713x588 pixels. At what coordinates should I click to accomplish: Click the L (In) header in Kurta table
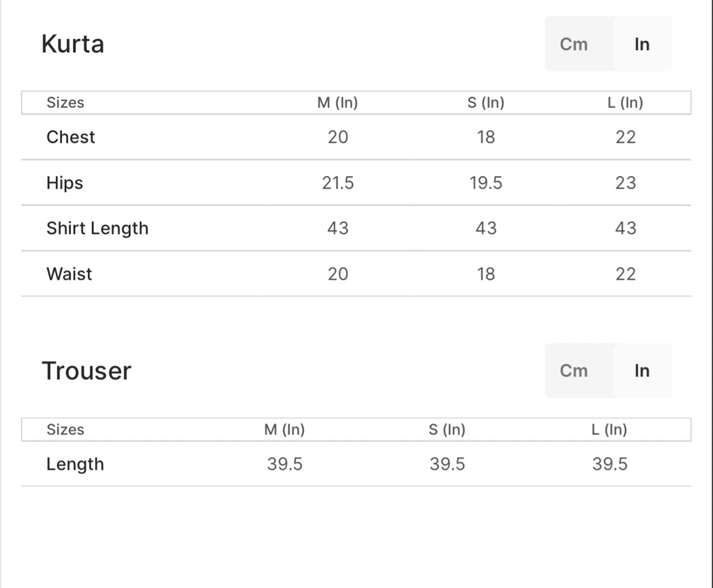pyautogui.click(x=625, y=103)
